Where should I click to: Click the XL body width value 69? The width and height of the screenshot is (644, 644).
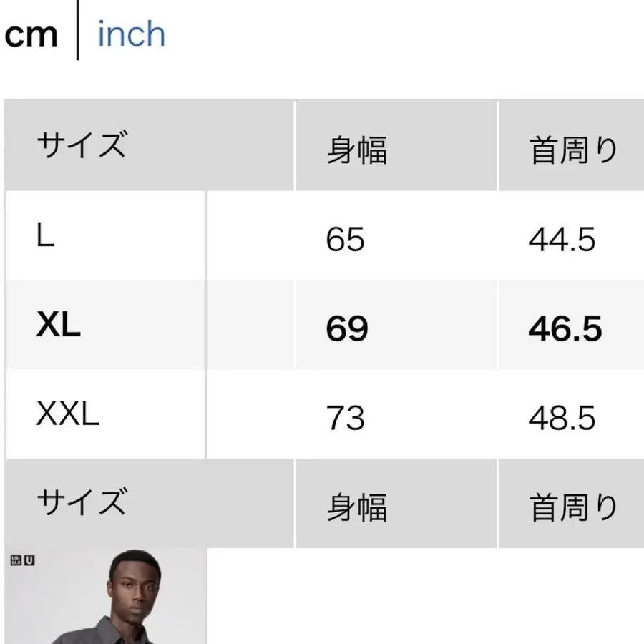tap(346, 329)
